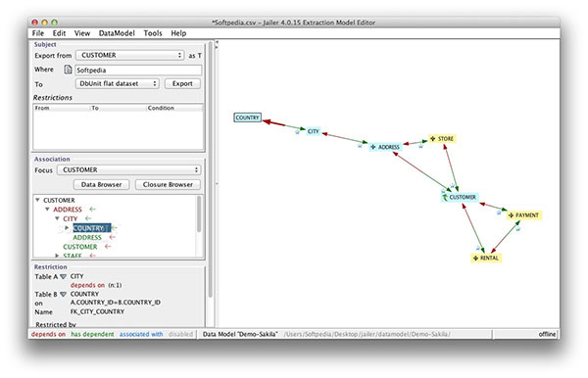588x378 pixels.
Task: Select the COUNTRY node in the graph
Action: point(247,118)
